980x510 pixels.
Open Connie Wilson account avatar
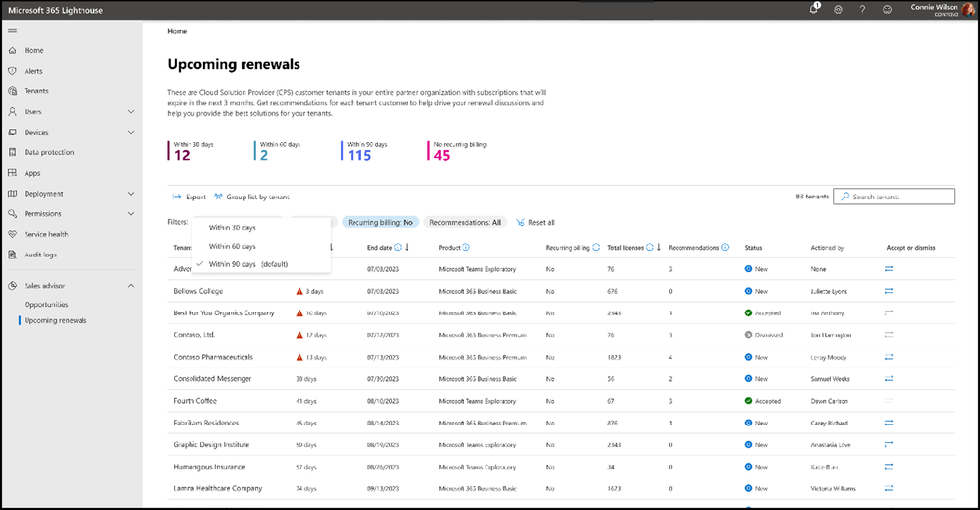(968, 10)
